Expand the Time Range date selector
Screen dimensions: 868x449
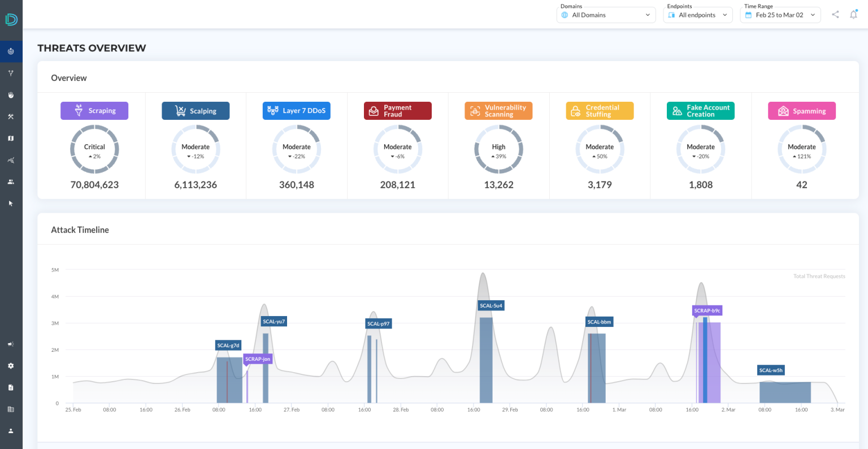click(780, 15)
